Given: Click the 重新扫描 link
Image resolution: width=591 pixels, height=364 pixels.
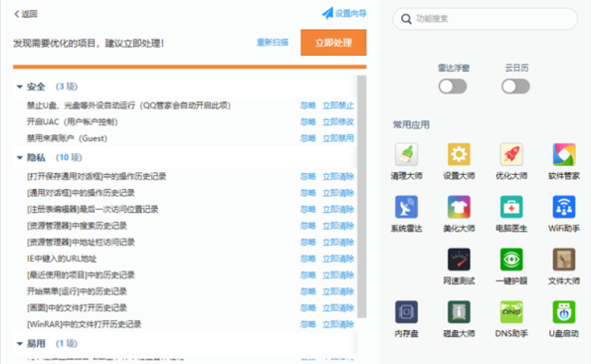Looking at the screenshot, I should click(273, 43).
